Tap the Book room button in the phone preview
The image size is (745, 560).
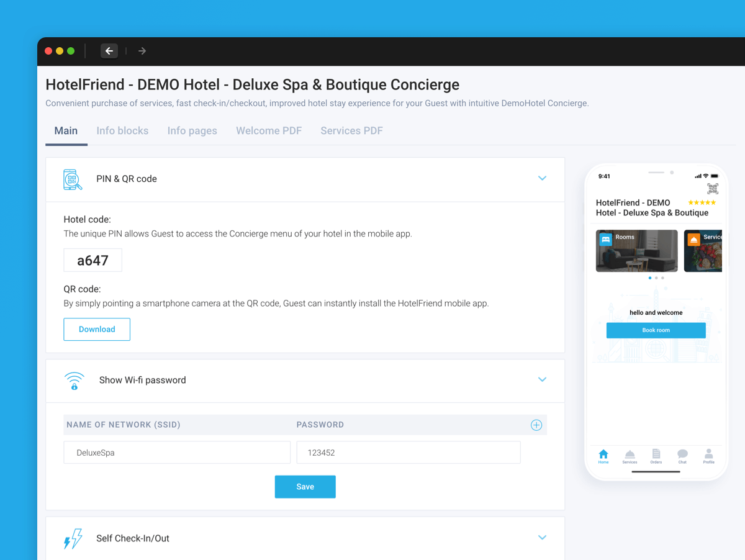(x=656, y=330)
